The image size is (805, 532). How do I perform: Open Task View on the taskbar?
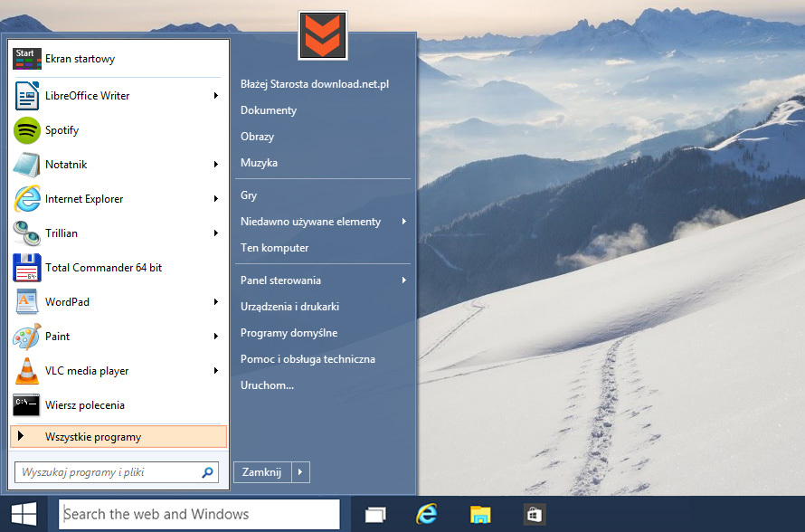pyautogui.click(x=375, y=514)
